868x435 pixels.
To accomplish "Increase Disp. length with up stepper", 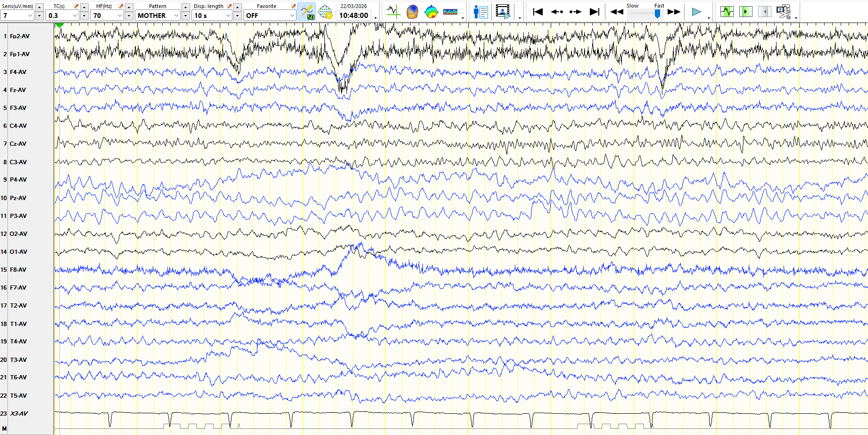I will click(x=237, y=7).
